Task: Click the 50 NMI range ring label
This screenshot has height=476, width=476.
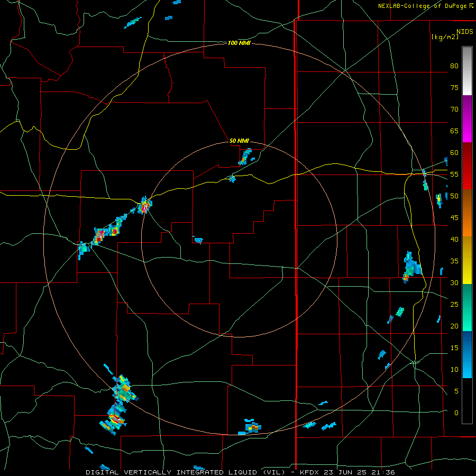Action: click(x=239, y=141)
